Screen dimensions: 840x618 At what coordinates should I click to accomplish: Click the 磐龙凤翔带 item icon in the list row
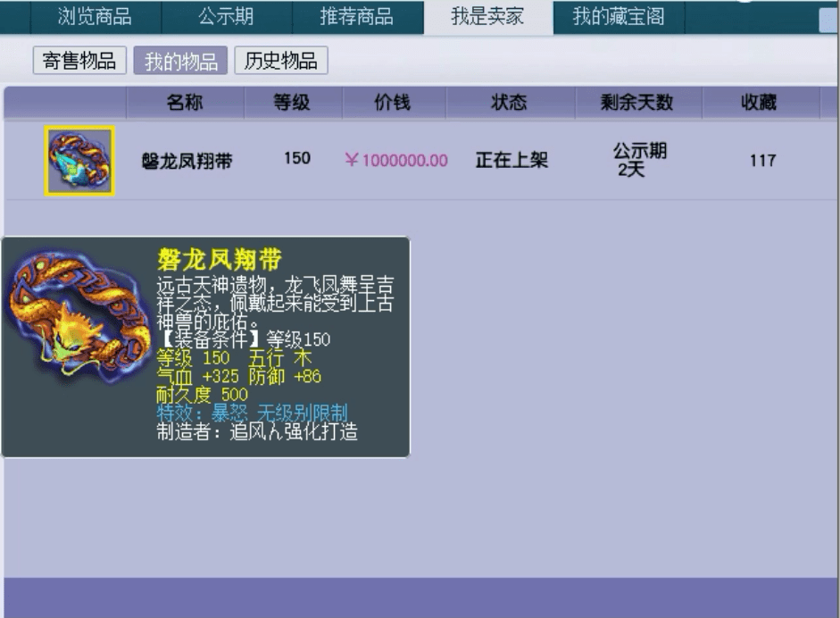[79, 161]
